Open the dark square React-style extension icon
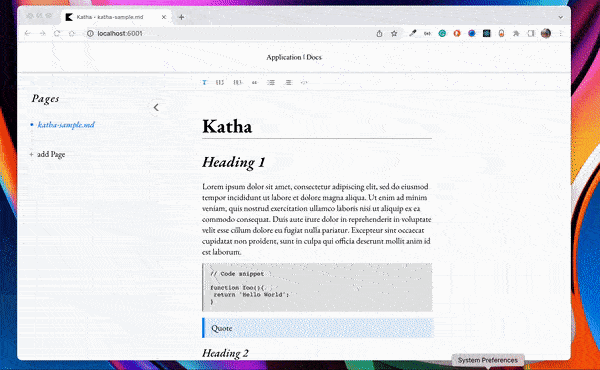600x370 pixels. click(x=487, y=33)
